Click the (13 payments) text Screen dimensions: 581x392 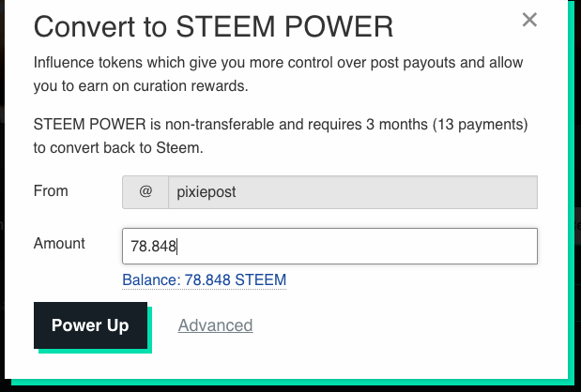[480, 125]
